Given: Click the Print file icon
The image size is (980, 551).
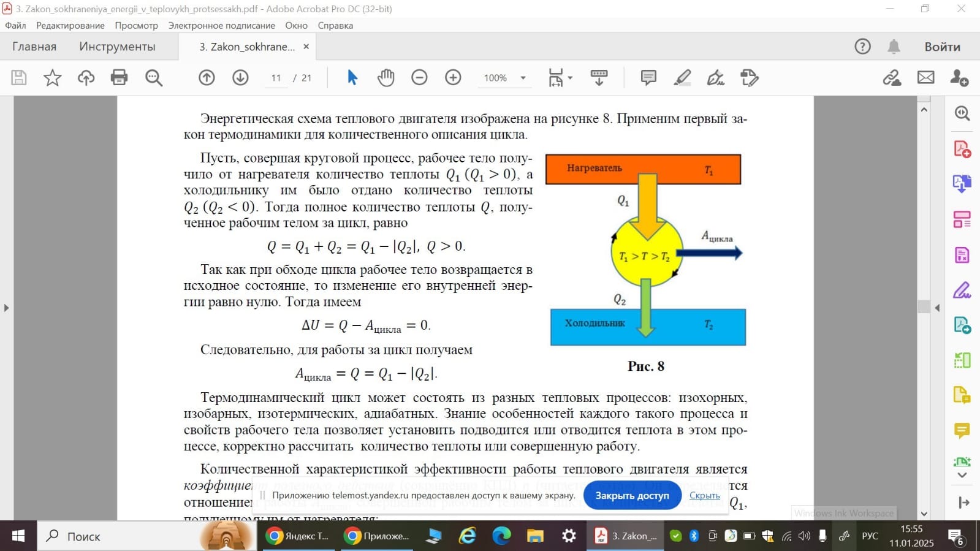Looking at the screenshot, I should coord(120,78).
